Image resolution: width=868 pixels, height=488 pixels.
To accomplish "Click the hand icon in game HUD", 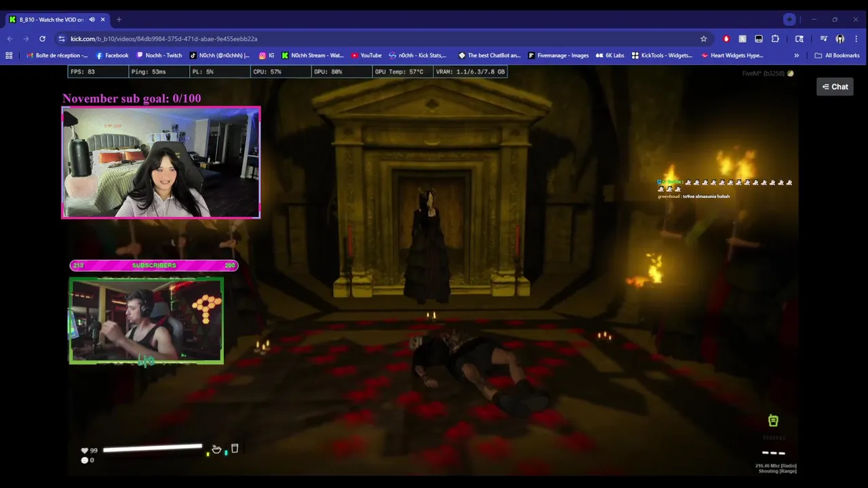I will (x=216, y=449).
